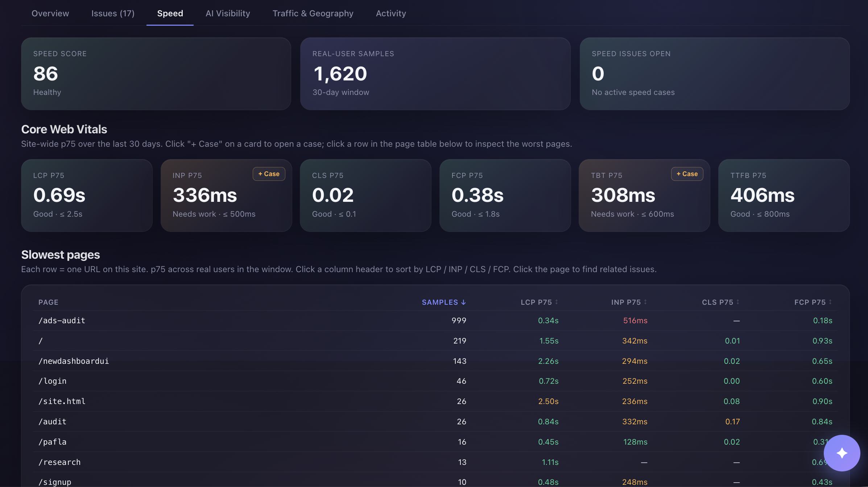Inspect the /newdashboardui page row

click(x=435, y=361)
